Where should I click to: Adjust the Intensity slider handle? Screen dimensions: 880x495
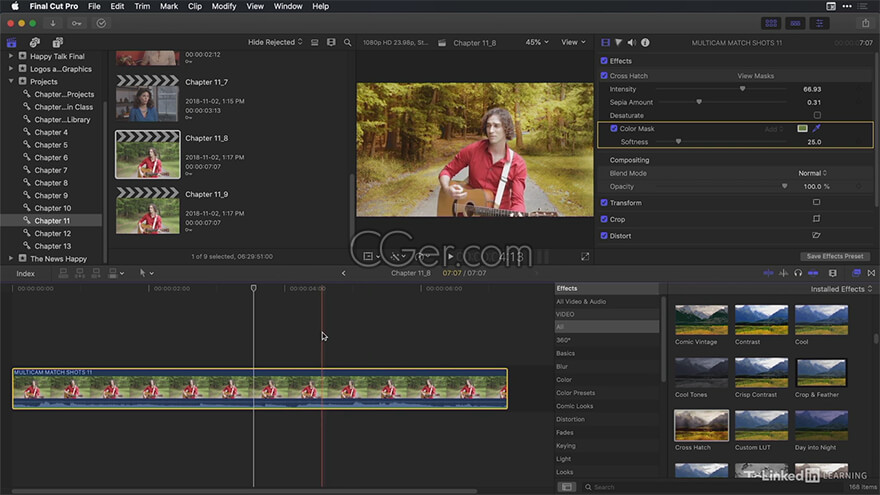click(x=742, y=89)
